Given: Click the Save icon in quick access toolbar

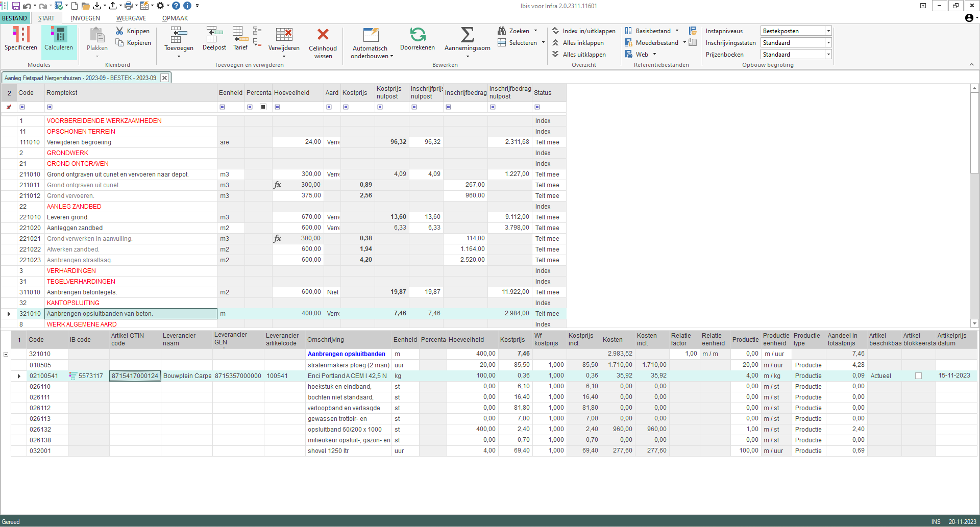Looking at the screenshot, I should click(16, 6).
